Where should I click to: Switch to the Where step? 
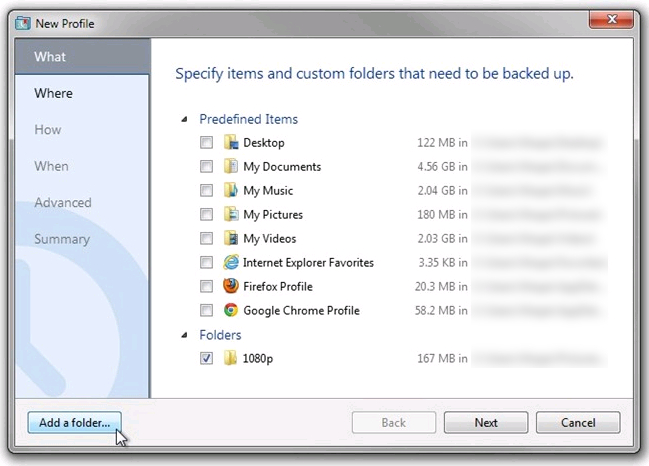coord(54,93)
